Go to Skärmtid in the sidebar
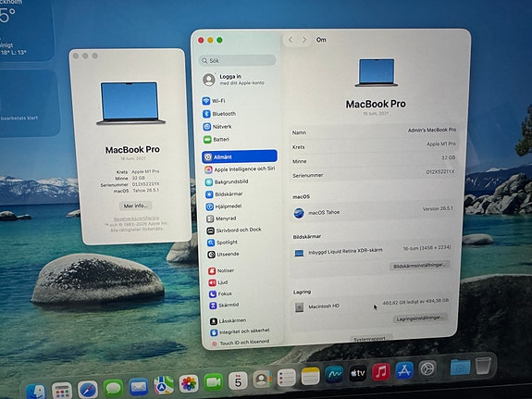This screenshot has width=532, height=399. click(x=243, y=305)
